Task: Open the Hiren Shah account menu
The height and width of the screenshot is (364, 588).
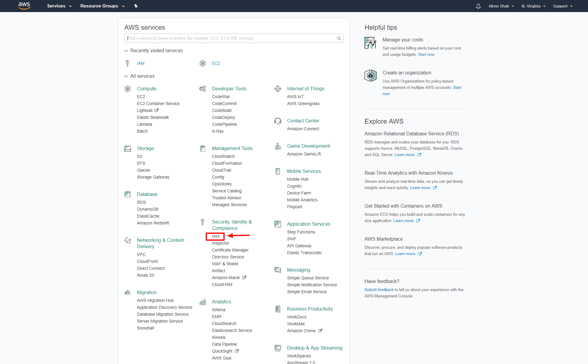Action: click(501, 6)
